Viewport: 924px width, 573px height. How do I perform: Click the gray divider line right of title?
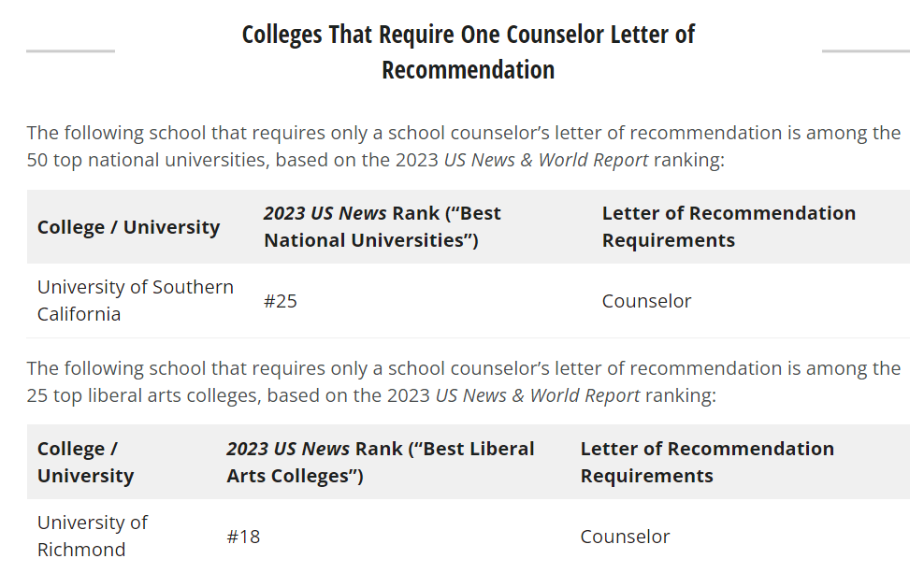point(866,51)
